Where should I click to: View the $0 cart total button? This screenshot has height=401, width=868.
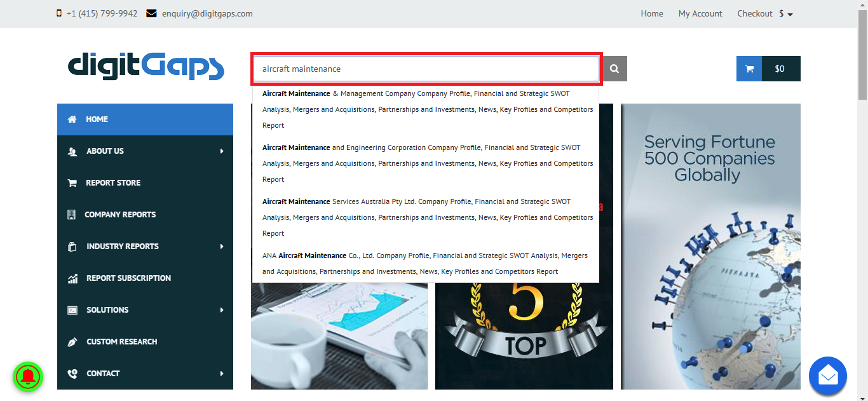[781, 69]
